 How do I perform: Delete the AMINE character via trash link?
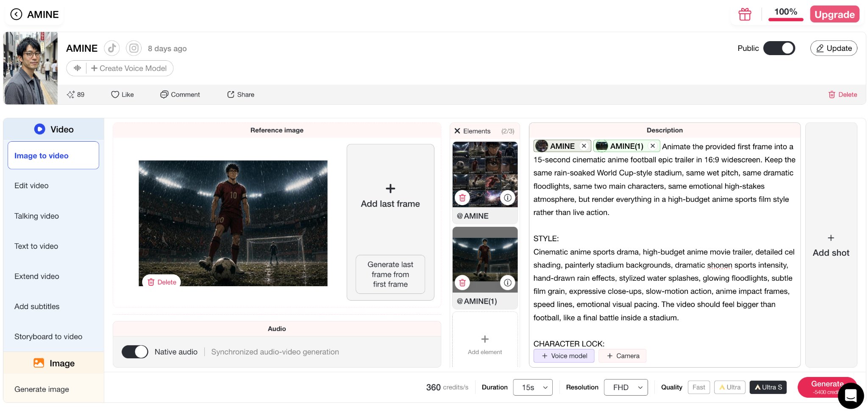843,95
